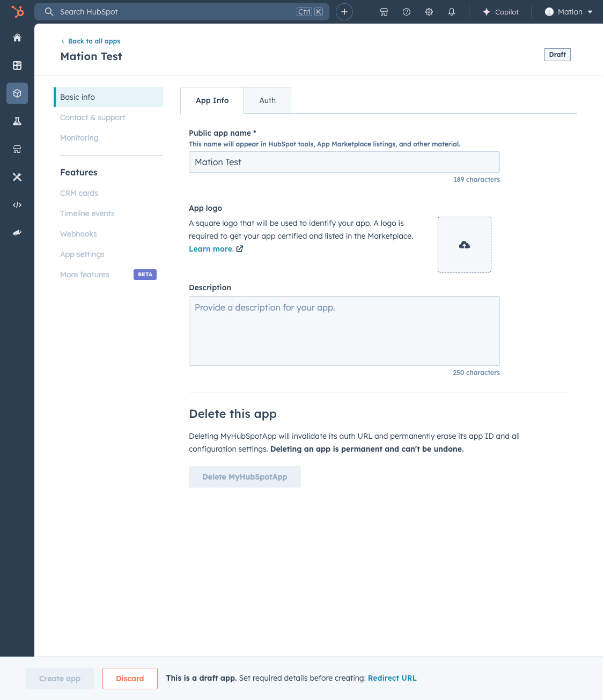Open the megaphone icon in sidebar

(x=17, y=233)
